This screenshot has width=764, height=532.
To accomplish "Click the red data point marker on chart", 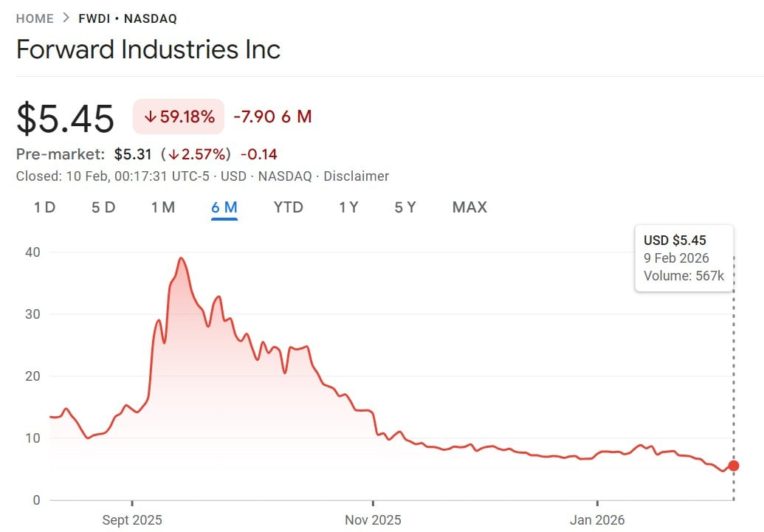I will click(x=733, y=466).
